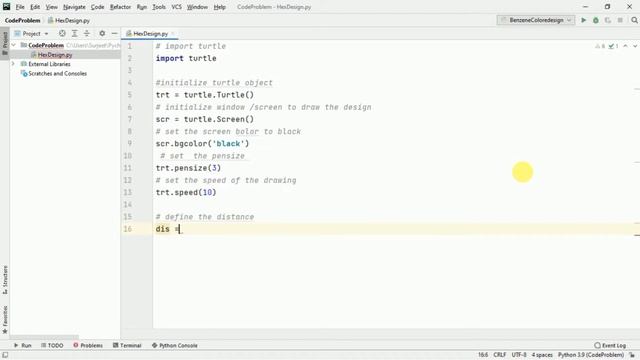This screenshot has height=360, width=640.
Task: Click the scr.bgcolor('black') code line
Action: point(202,144)
